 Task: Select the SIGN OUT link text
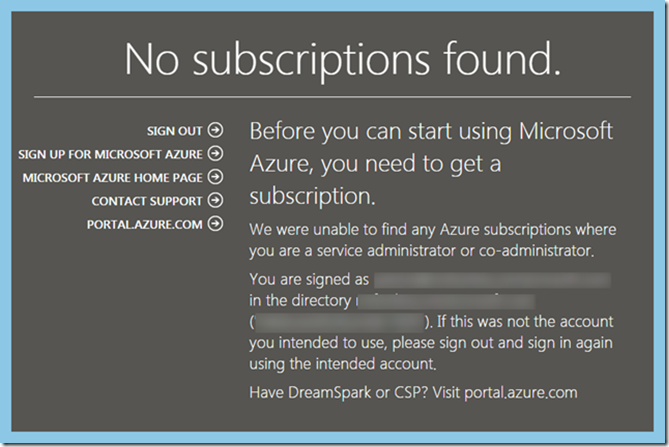tap(174, 131)
